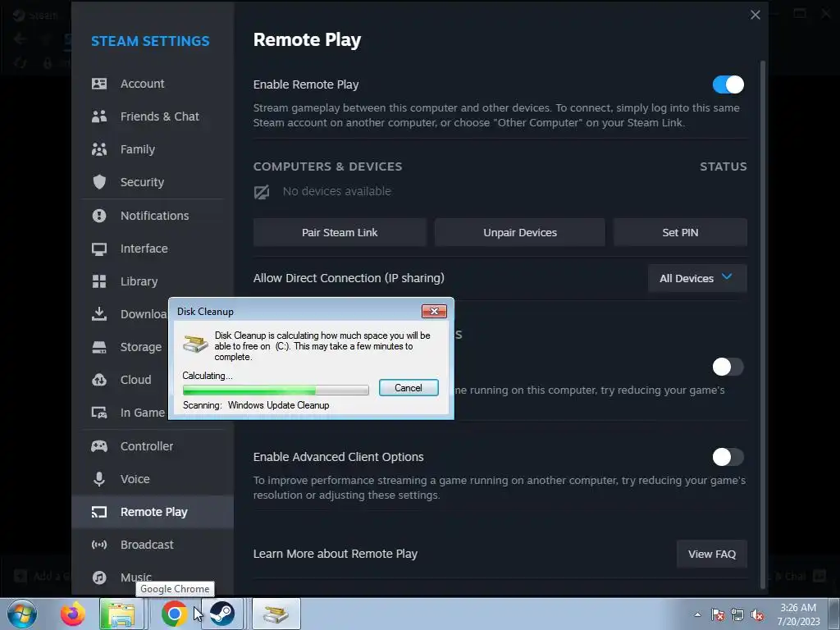Click 'Allow Direct Connection (IP sharing)' label
The image size is (840, 630).
click(x=349, y=278)
